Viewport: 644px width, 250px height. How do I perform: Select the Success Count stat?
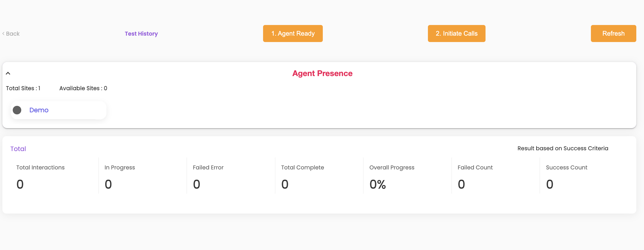tap(566, 168)
